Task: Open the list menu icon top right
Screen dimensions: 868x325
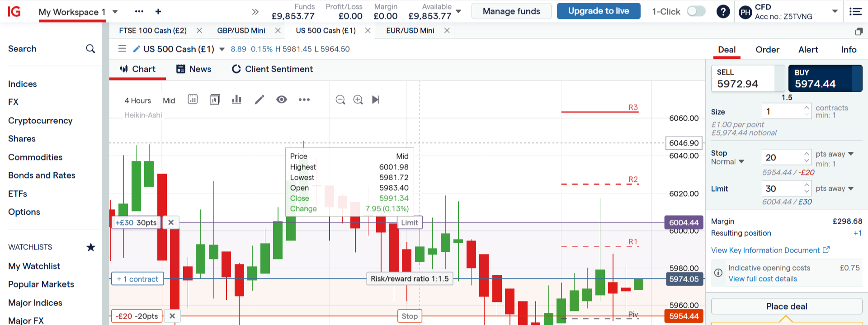Action: [855, 11]
